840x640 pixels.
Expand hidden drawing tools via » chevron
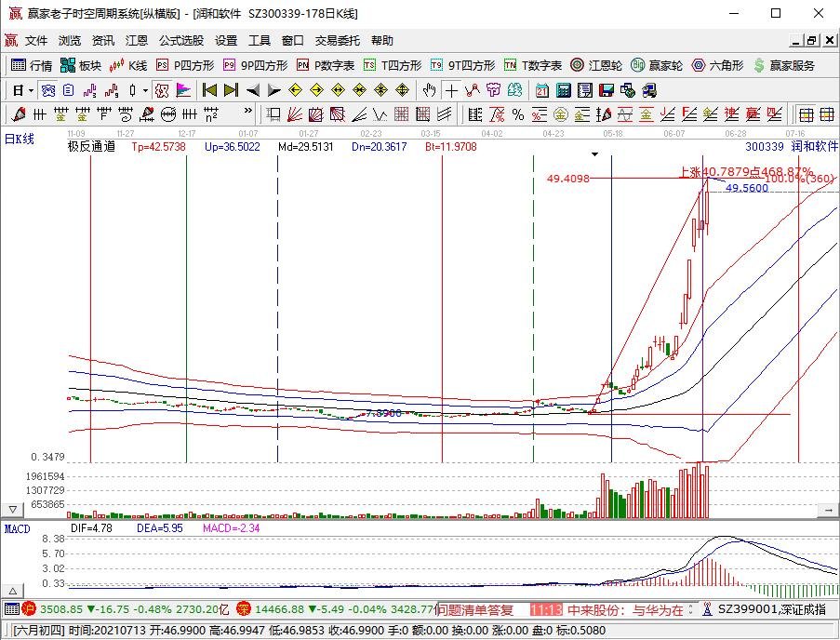[248, 110]
